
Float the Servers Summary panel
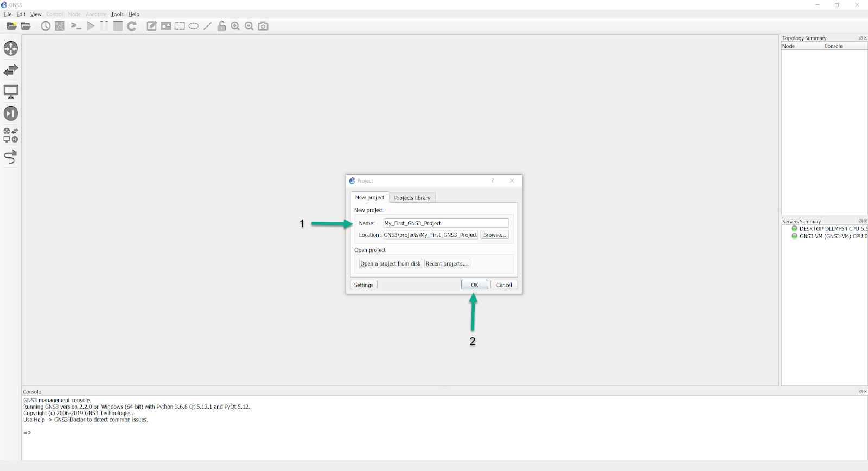860,221
